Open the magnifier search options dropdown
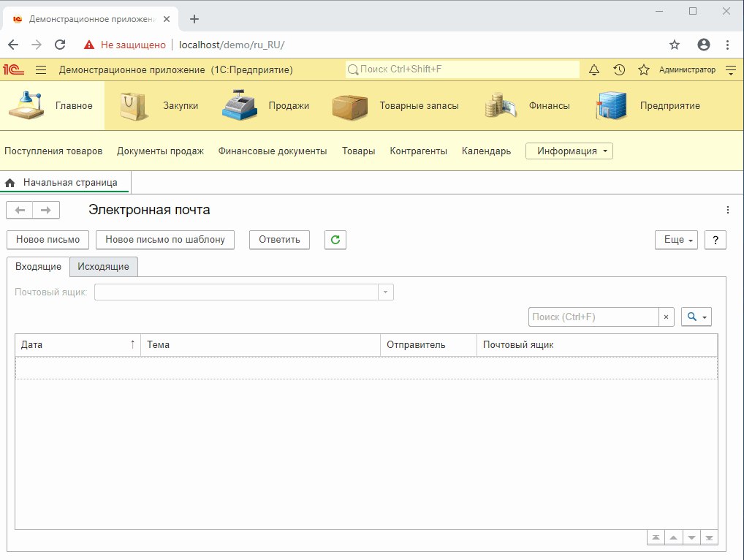This screenshot has width=744, height=560. [x=696, y=317]
